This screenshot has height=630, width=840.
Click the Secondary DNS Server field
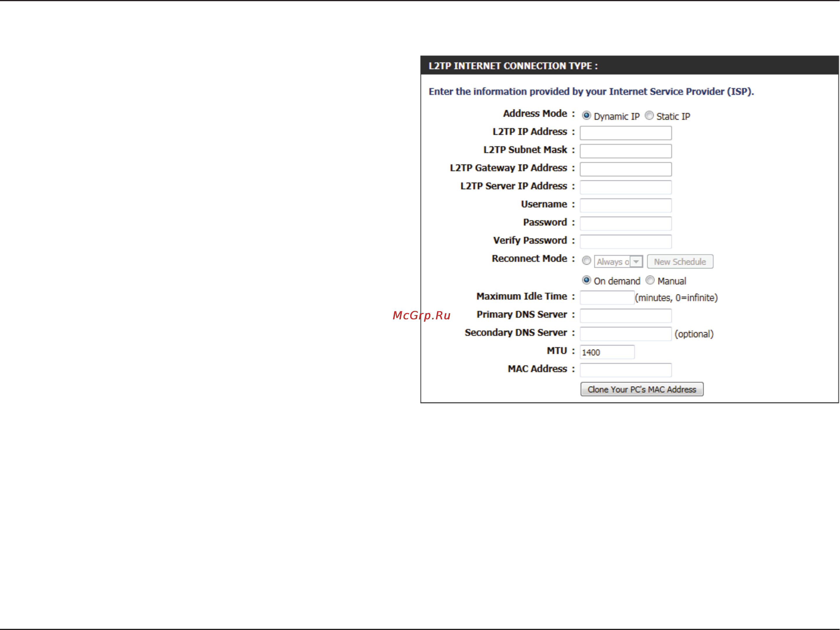click(625, 334)
